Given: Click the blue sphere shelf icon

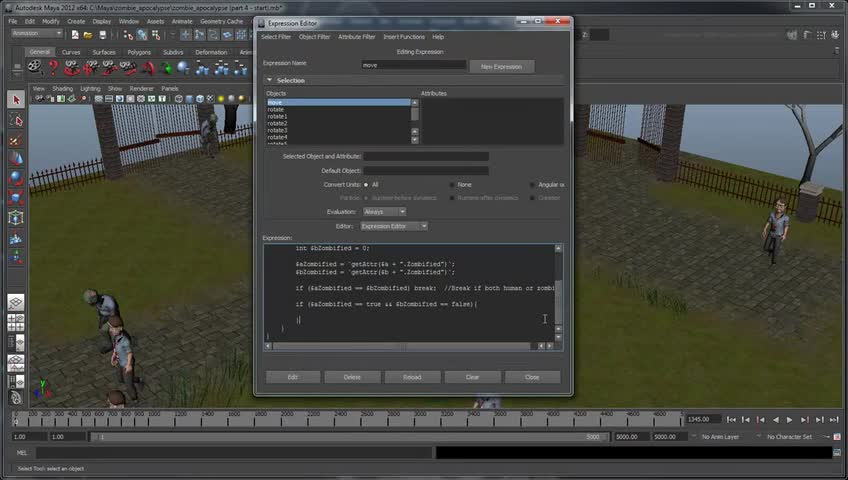Looking at the screenshot, I should click(x=183, y=68).
